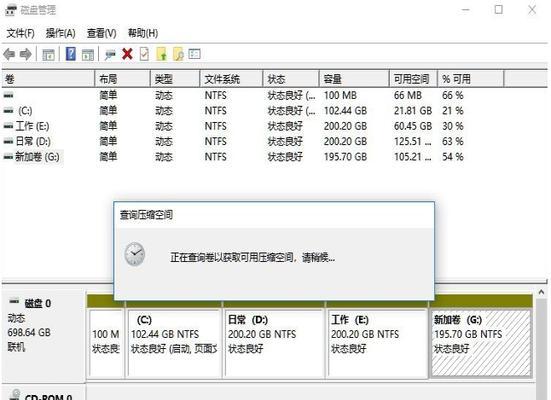The width and height of the screenshot is (551, 400).
Task: Select the 新加卷 (G:) volume row
Action: 253,157
